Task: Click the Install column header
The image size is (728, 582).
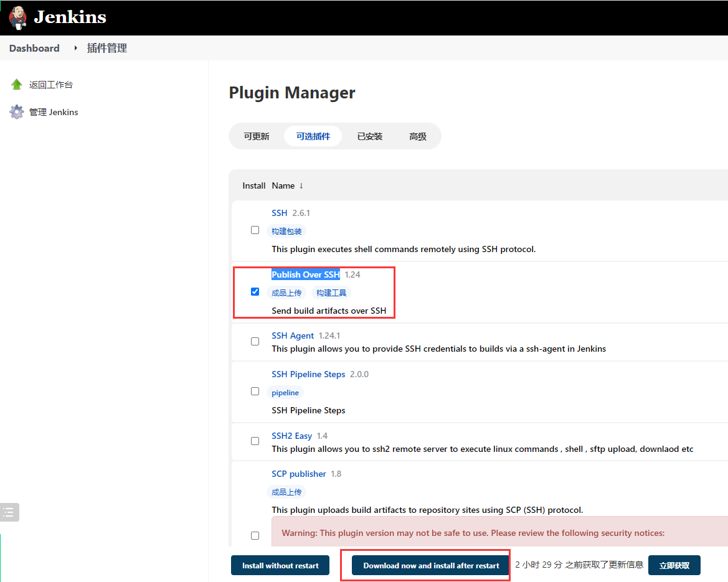Action: click(x=254, y=185)
